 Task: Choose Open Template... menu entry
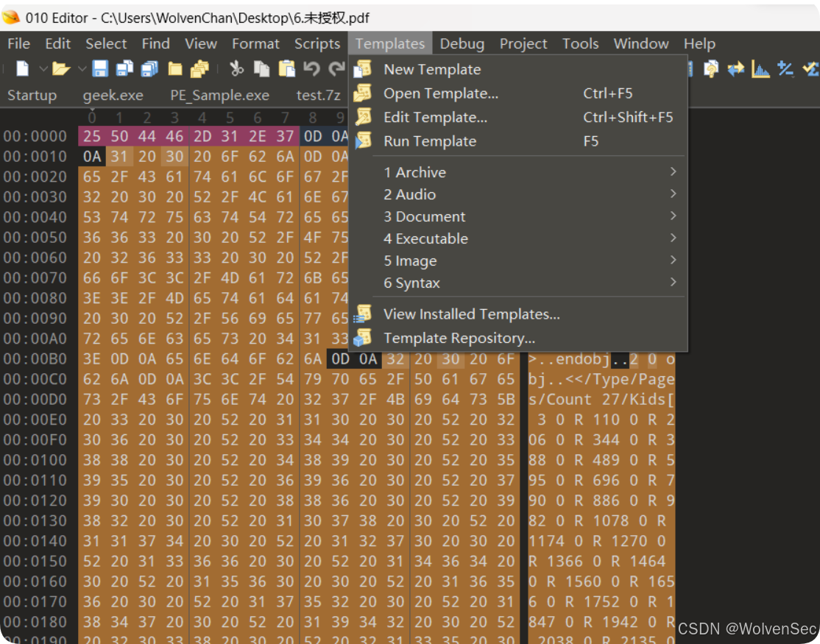pos(517,93)
